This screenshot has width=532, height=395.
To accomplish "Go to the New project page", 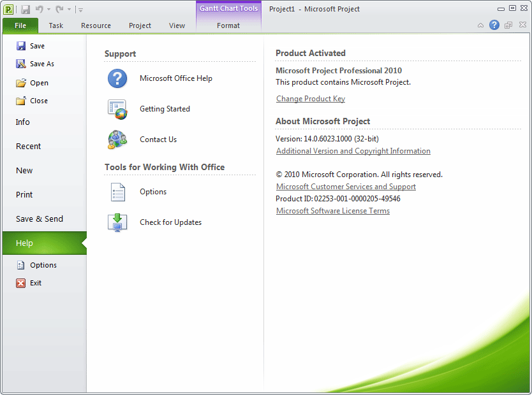I will pos(24,170).
